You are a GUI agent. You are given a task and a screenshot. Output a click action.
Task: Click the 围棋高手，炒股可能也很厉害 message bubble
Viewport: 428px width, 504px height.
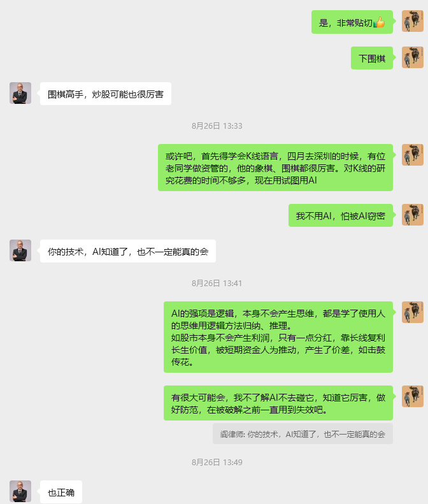click(x=106, y=94)
